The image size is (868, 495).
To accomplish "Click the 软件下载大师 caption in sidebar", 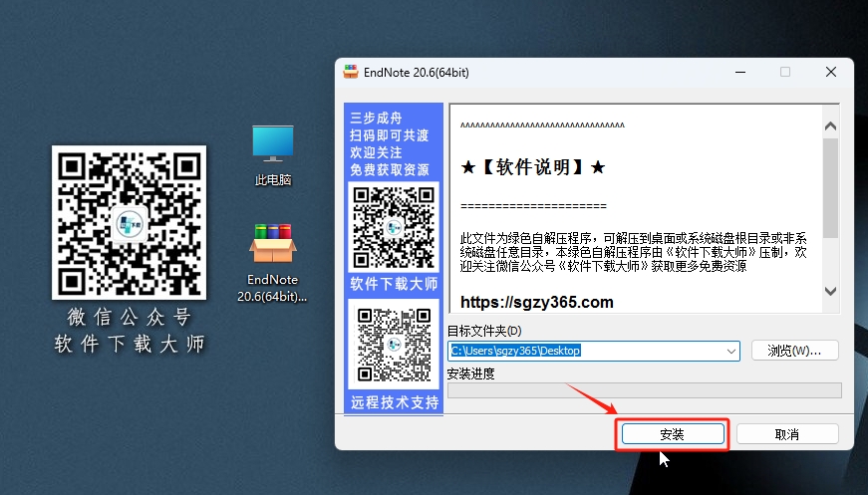I will pos(394,284).
